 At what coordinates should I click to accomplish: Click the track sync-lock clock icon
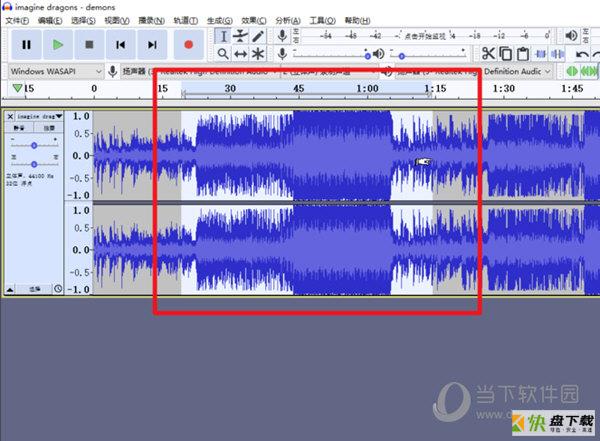point(58,289)
